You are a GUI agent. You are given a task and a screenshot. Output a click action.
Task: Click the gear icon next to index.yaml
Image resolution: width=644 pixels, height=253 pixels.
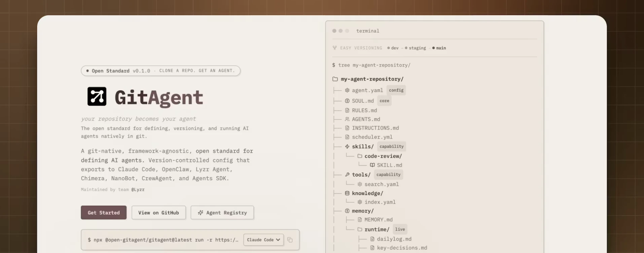[x=360, y=202]
